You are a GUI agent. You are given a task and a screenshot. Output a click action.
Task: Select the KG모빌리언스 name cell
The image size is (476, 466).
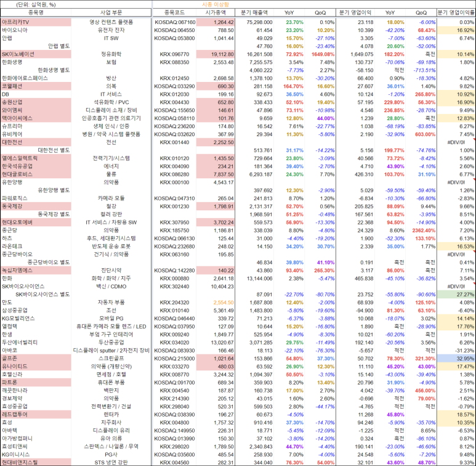[x=36, y=318]
